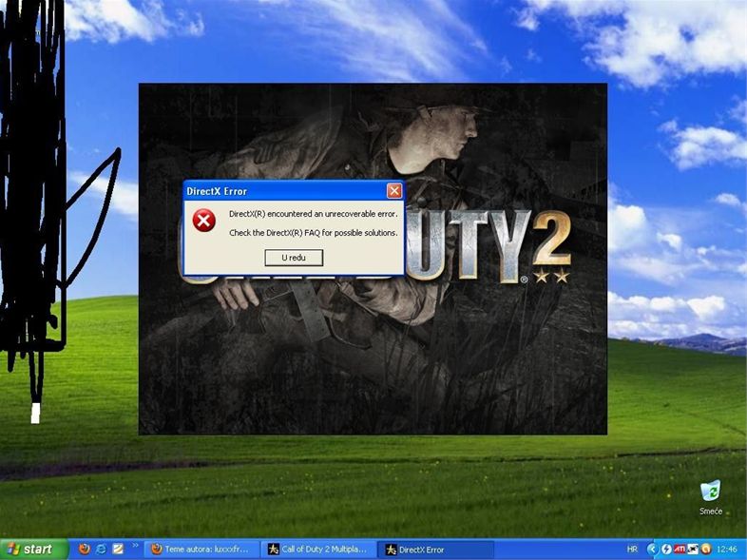Click the third Quick Launch icon next to Internet Explorer
The width and height of the screenshot is (747, 560).
point(118,549)
